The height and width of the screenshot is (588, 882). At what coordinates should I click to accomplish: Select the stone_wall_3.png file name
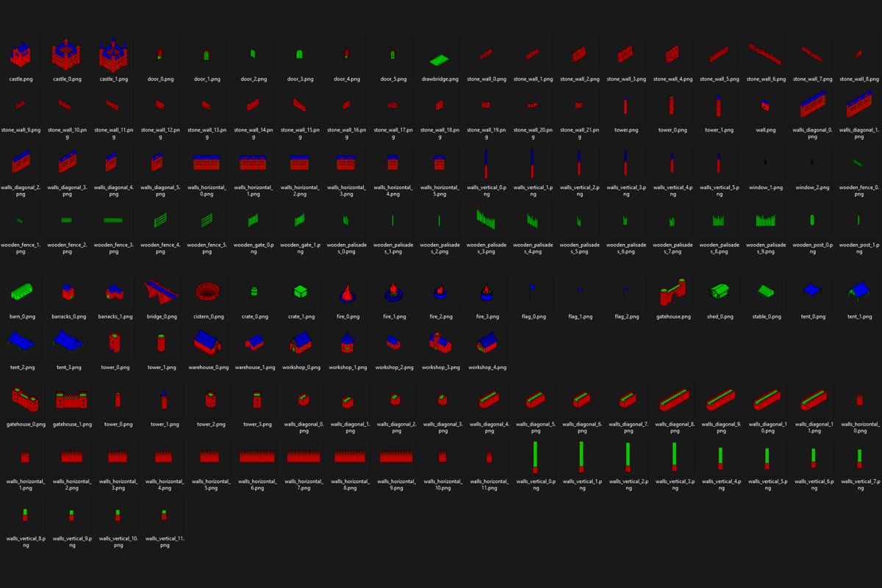click(x=626, y=79)
